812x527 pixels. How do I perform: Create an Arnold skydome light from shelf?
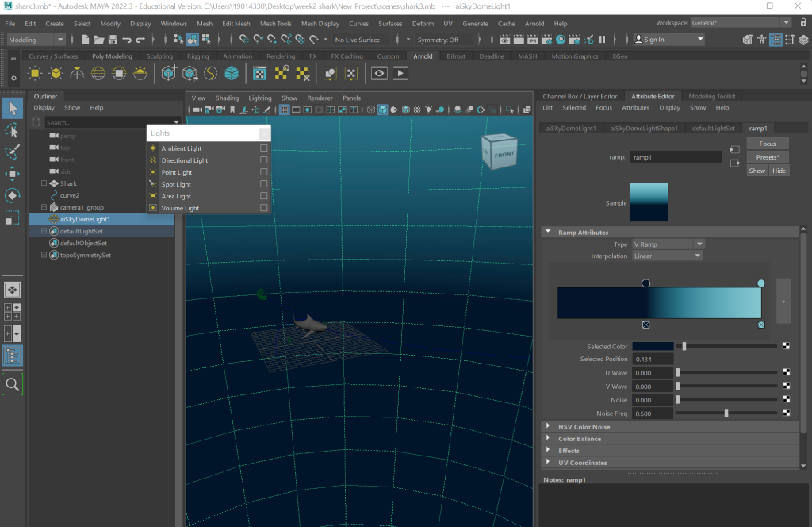(98, 74)
